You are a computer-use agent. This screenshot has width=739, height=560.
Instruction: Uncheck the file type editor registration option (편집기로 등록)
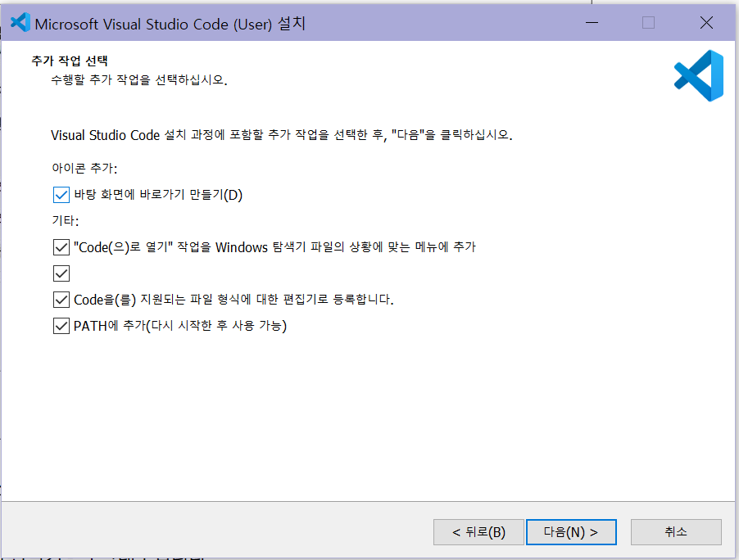(61, 300)
